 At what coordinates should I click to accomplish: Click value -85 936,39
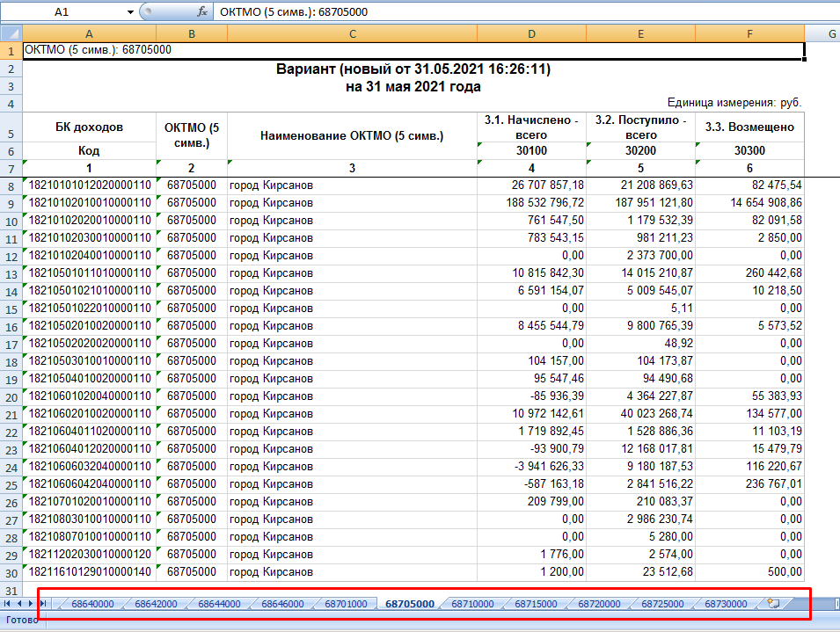click(x=557, y=396)
